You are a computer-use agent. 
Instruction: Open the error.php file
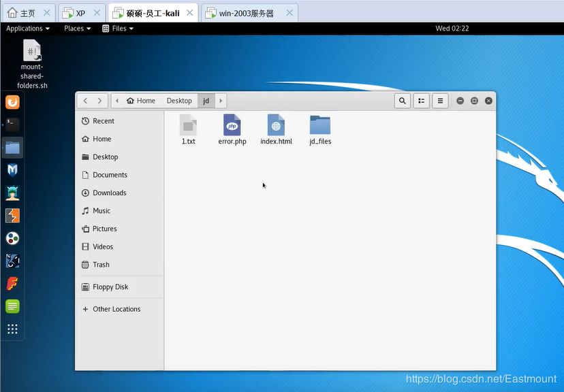point(232,129)
